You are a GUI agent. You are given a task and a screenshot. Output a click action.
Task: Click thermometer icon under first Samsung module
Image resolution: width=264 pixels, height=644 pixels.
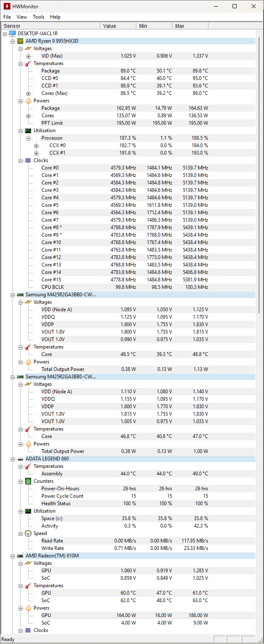tap(28, 347)
